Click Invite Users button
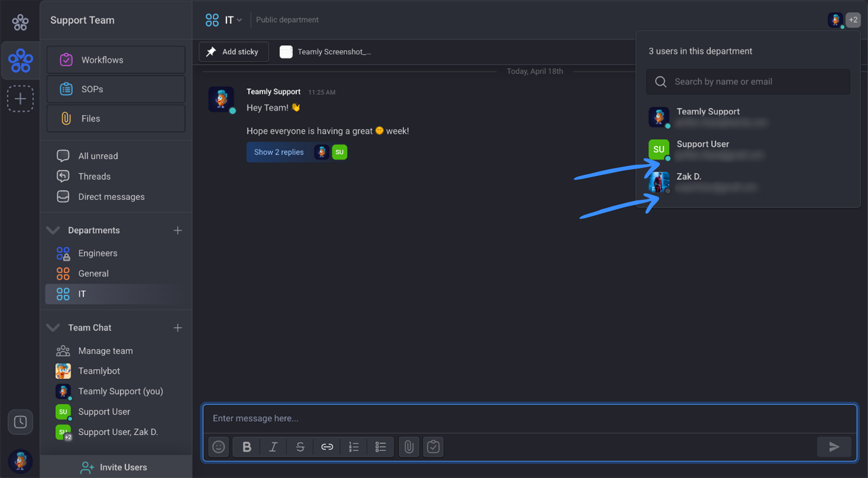Image resolution: width=868 pixels, height=478 pixels. click(116, 467)
